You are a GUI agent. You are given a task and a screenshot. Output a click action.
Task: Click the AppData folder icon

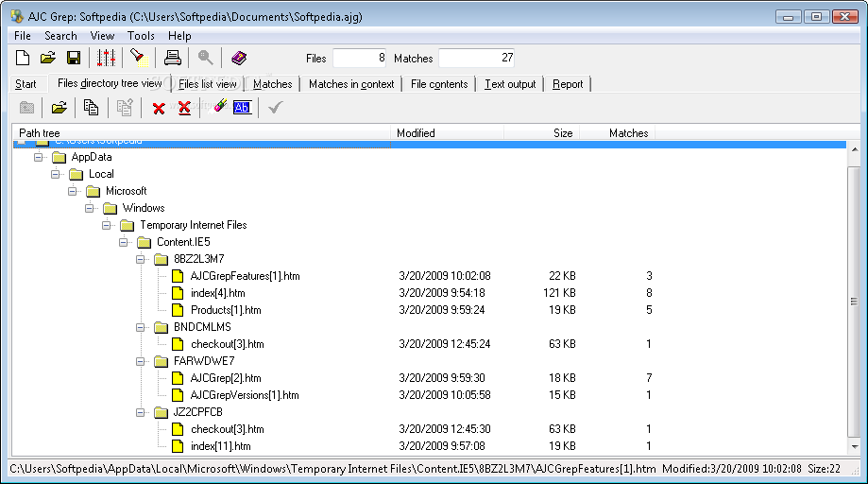coord(59,157)
